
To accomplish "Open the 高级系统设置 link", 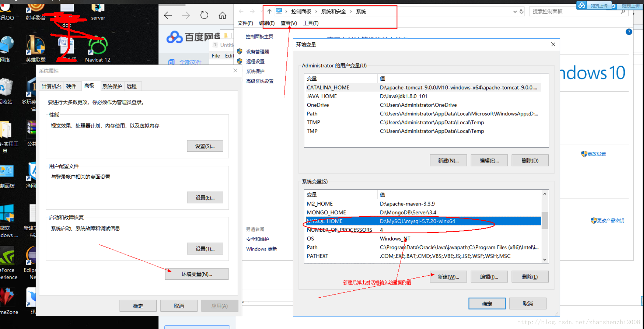I will point(260,81).
